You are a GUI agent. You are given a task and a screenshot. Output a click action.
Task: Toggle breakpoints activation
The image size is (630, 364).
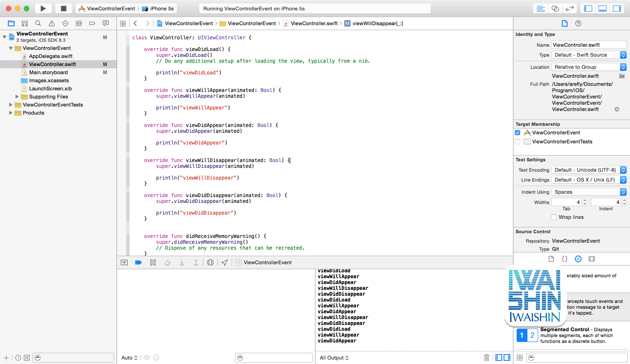pyautogui.click(x=139, y=262)
